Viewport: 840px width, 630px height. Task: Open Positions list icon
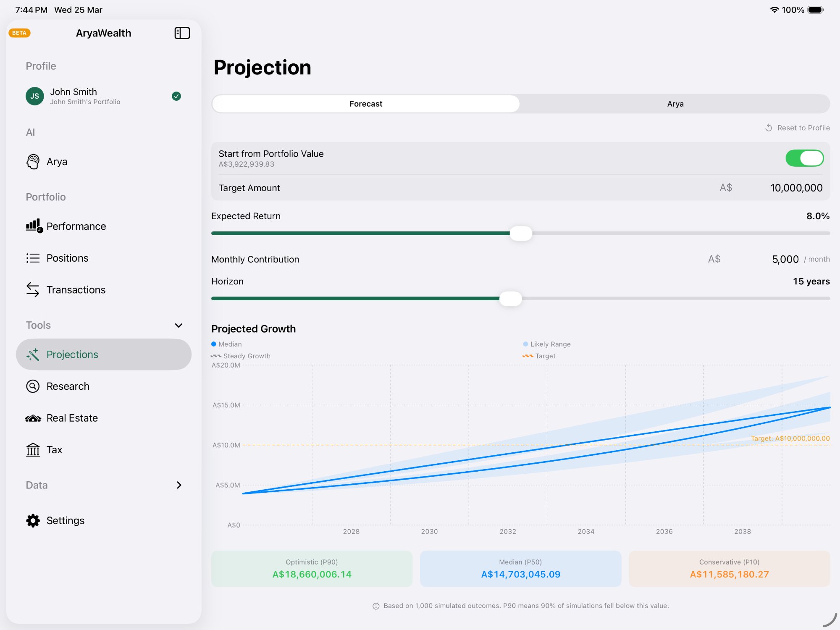point(33,258)
